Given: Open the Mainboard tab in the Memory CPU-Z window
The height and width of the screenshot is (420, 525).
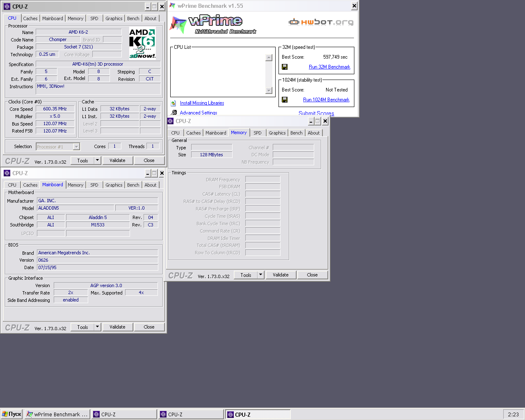Looking at the screenshot, I should coord(216,133).
